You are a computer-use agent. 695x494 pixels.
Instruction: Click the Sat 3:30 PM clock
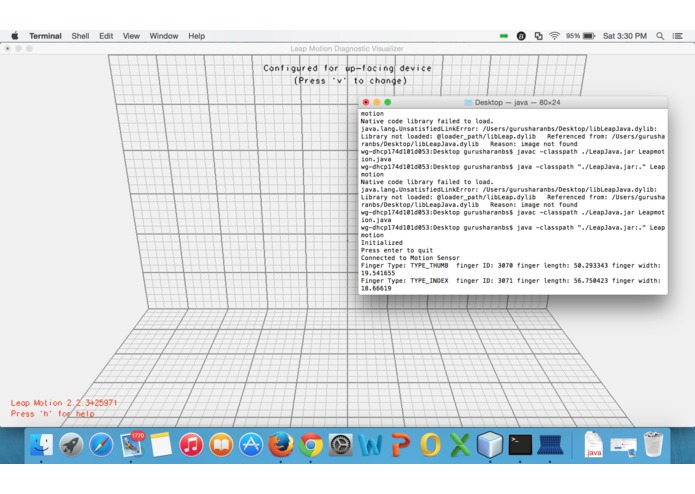(x=625, y=36)
